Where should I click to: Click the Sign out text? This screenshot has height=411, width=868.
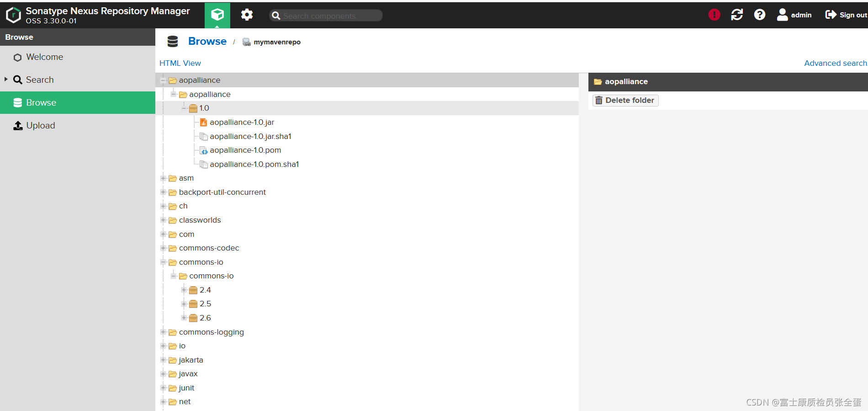point(853,15)
